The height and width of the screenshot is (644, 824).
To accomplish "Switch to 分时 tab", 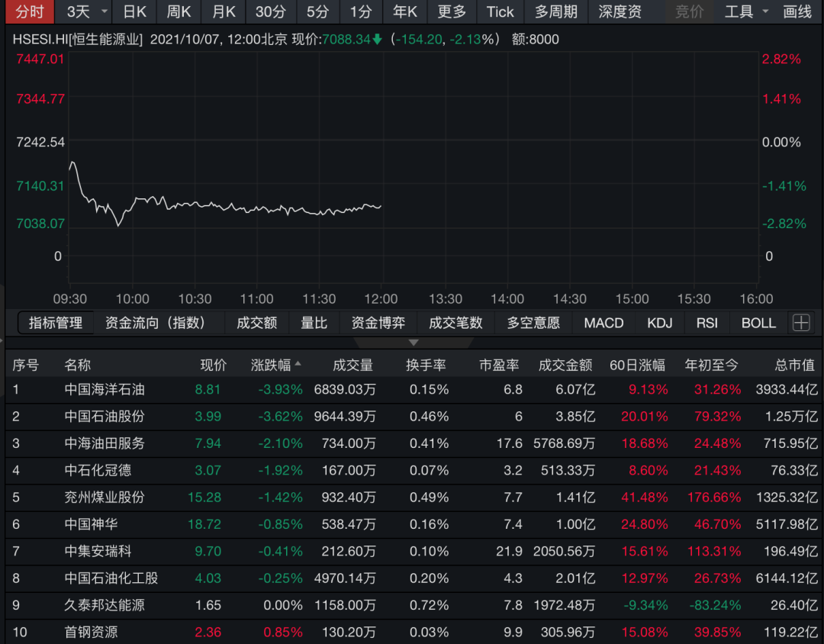I will (30, 11).
